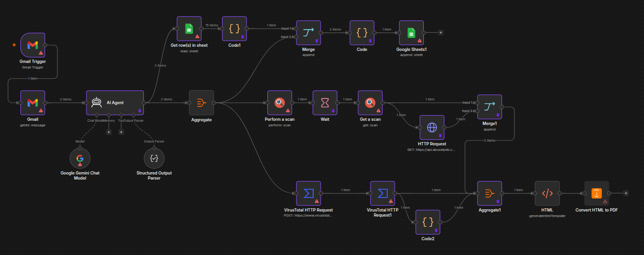Viewport: 644px width, 255px height.
Task: Click the Merge append node at top
Action: [x=308, y=32]
